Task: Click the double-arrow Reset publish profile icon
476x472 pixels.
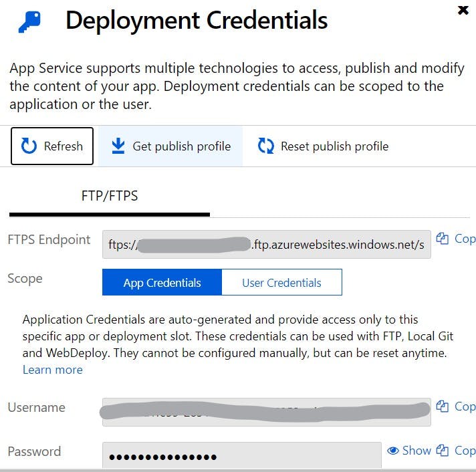Action: 266,146
